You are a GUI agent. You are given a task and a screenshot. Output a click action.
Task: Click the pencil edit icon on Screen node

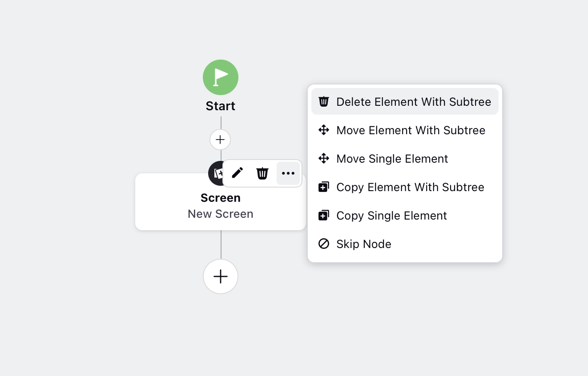[238, 173]
